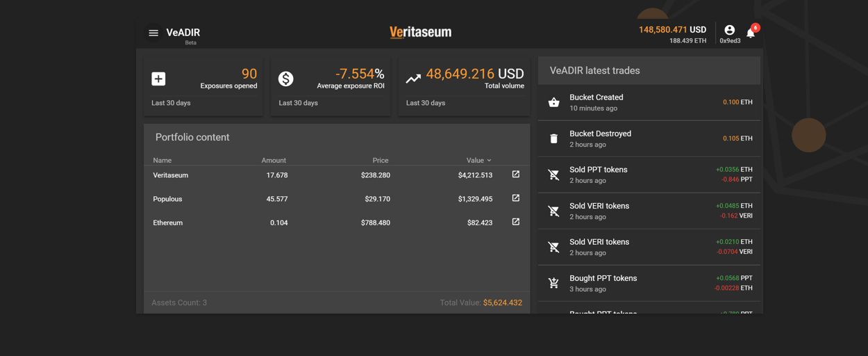Click the 0.100 ETH bucket created amount
868x356 pixels.
[737, 102]
